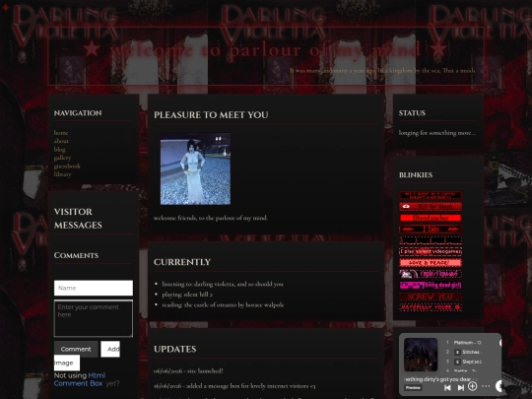Viewport: 532px width, 399px height.
Task: Click the 'PLEASURE TO MEET YOU' heading
Action: [211, 115]
